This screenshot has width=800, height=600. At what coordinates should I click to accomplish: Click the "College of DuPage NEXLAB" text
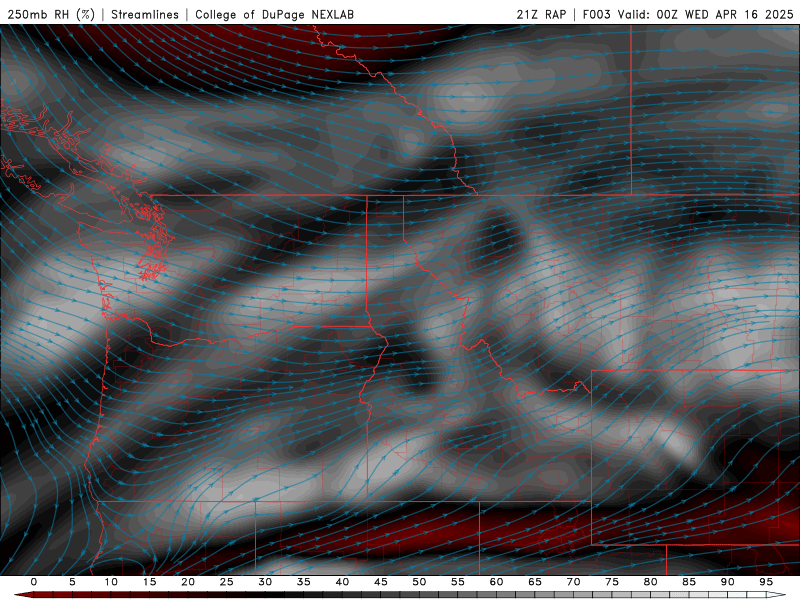tap(274, 14)
